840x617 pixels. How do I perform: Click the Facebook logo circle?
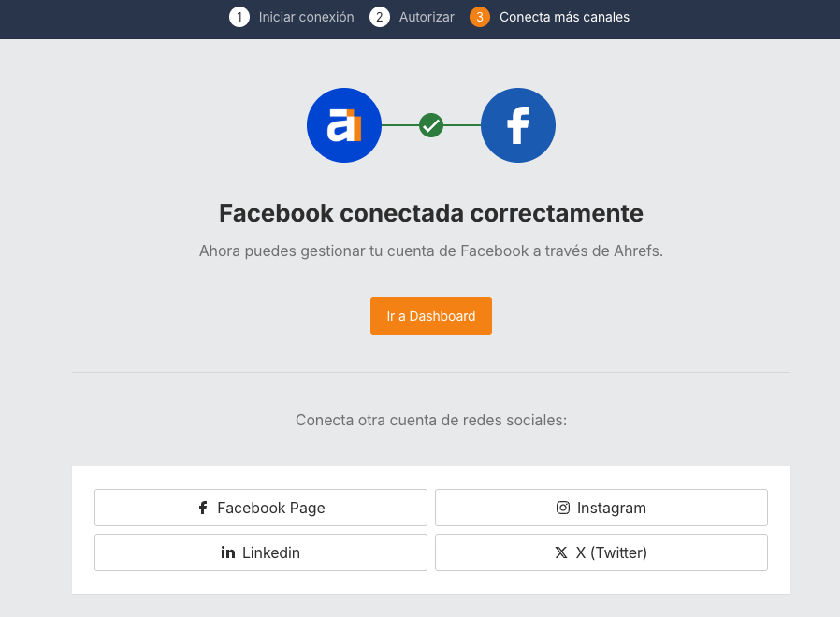pyautogui.click(x=517, y=125)
